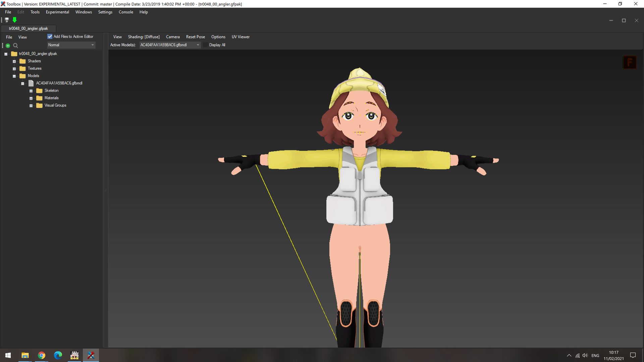Click the magnifier search icon in tree panel
The image size is (644, 362).
click(15, 46)
